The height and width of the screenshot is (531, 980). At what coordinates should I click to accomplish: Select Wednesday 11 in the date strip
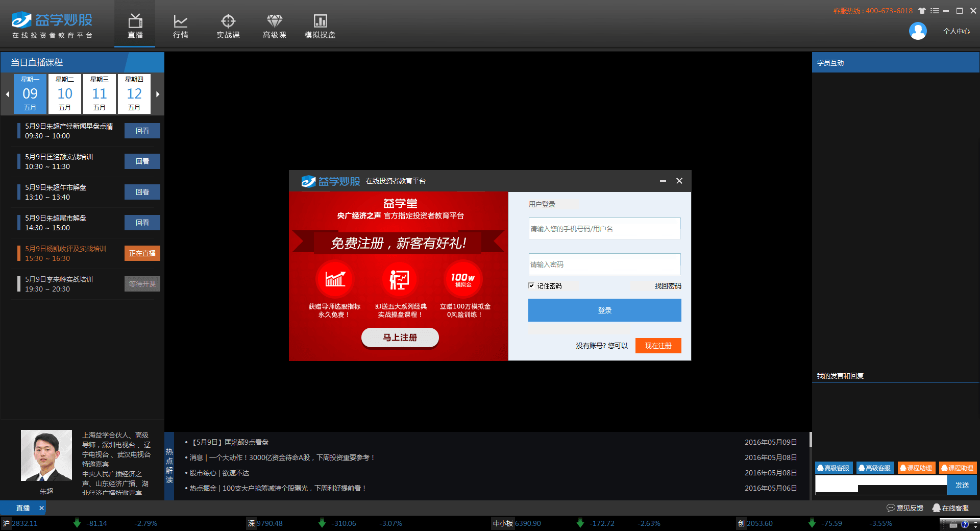(x=100, y=93)
